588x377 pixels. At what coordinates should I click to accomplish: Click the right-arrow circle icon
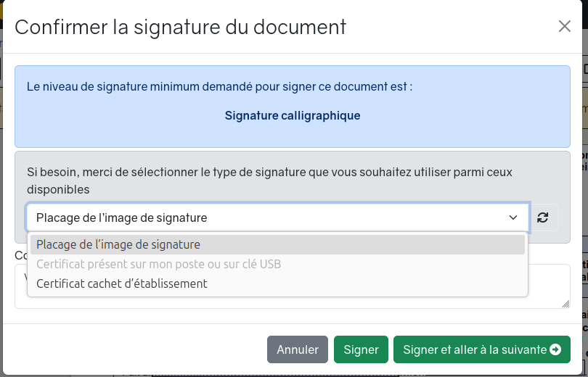556,349
